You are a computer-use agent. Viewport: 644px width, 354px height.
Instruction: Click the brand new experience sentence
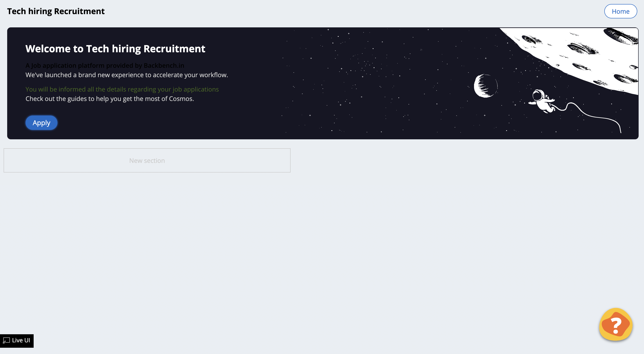tap(126, 75)
